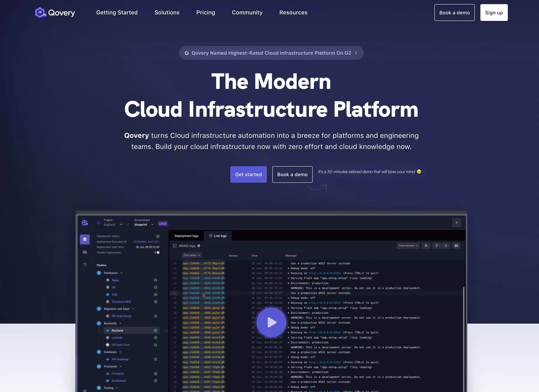The height and width of the screenshot is (392, 539).
Task: Click the NGINX logs info icon
Action: pos(199,246)
